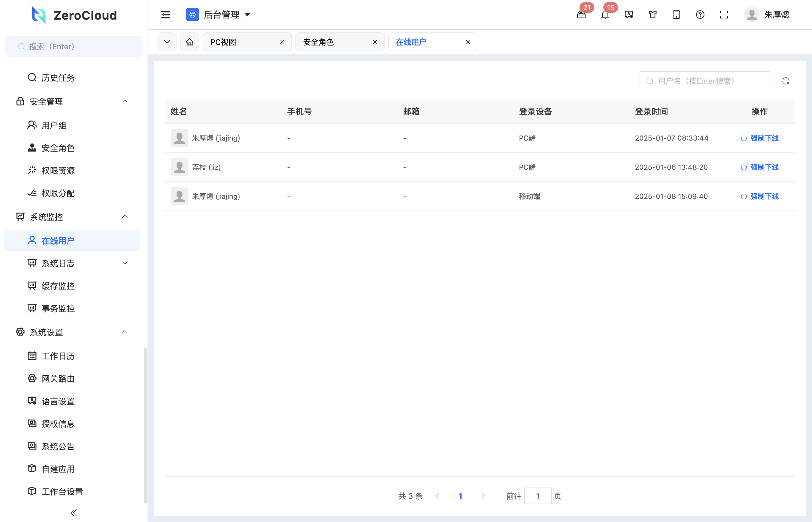
Task: Open 自建应用 in sidebar
Action: tap(72, 469)
